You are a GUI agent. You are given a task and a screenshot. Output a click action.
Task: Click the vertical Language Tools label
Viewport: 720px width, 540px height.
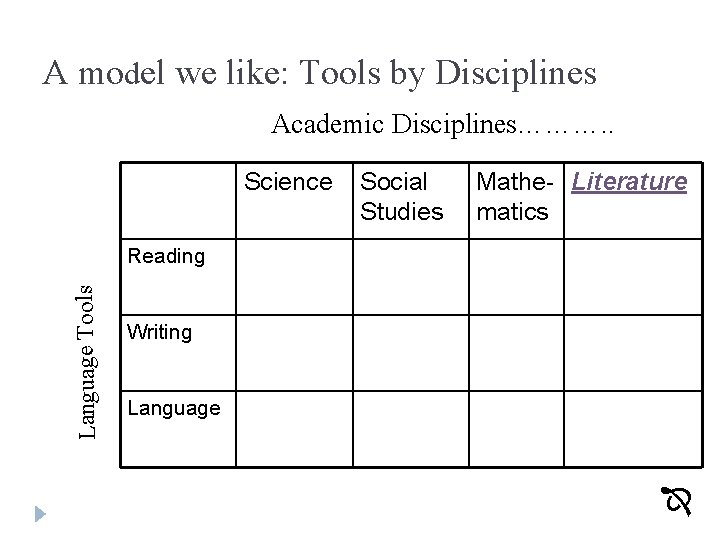[87, 360]
